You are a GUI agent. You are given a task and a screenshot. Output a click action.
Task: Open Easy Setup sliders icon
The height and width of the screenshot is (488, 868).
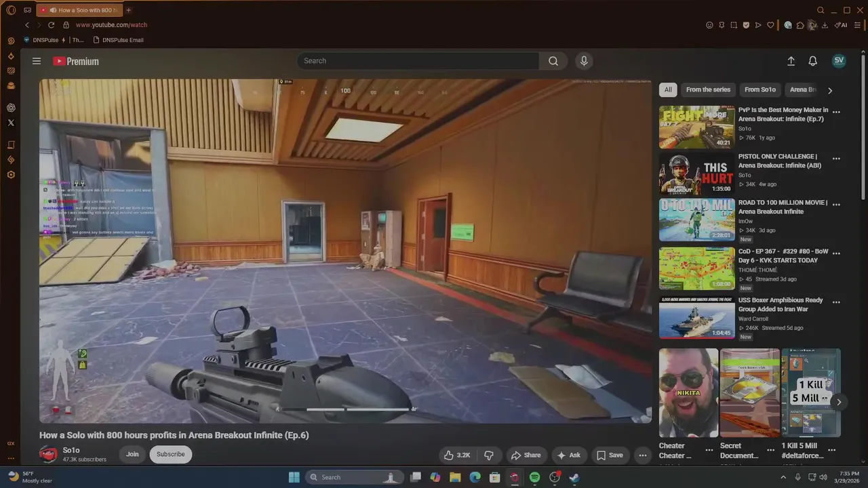(x=858, y=25)
